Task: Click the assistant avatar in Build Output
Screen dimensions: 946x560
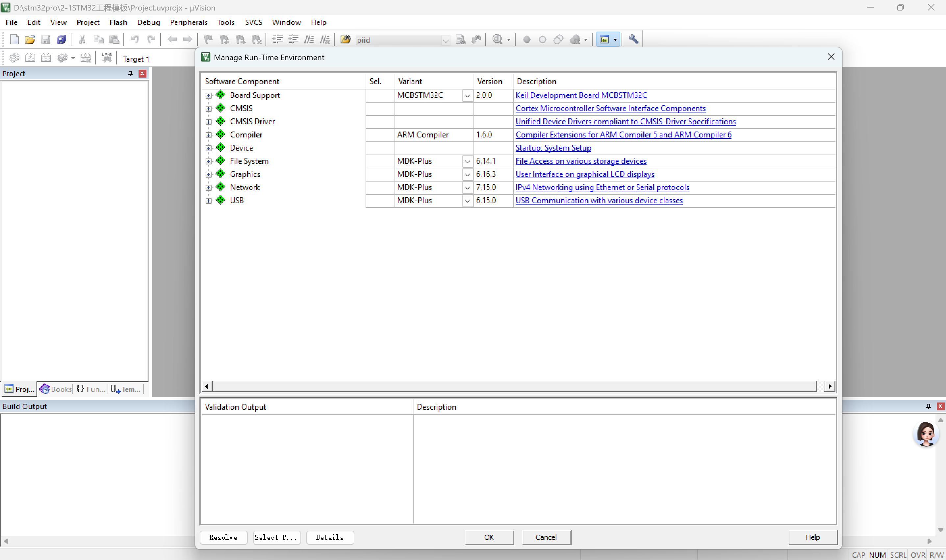Action: point(926,434)
